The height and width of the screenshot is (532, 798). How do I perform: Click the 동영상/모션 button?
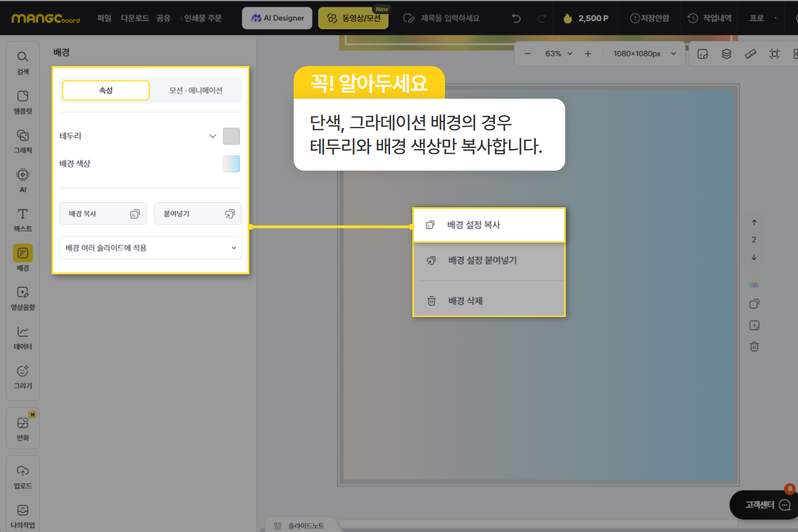point(354,18)
